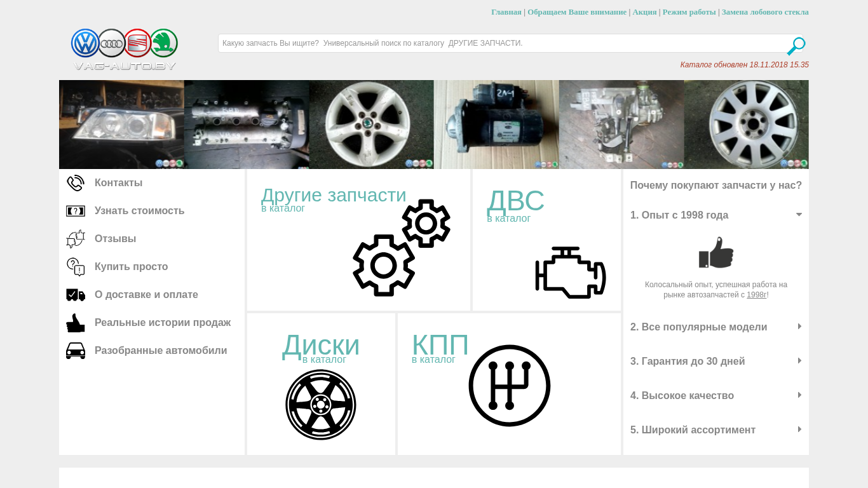The width and height of the screenshot is (868, 488).
Task: Click 'в каталог' under Диски
Action: click(324, 360)
